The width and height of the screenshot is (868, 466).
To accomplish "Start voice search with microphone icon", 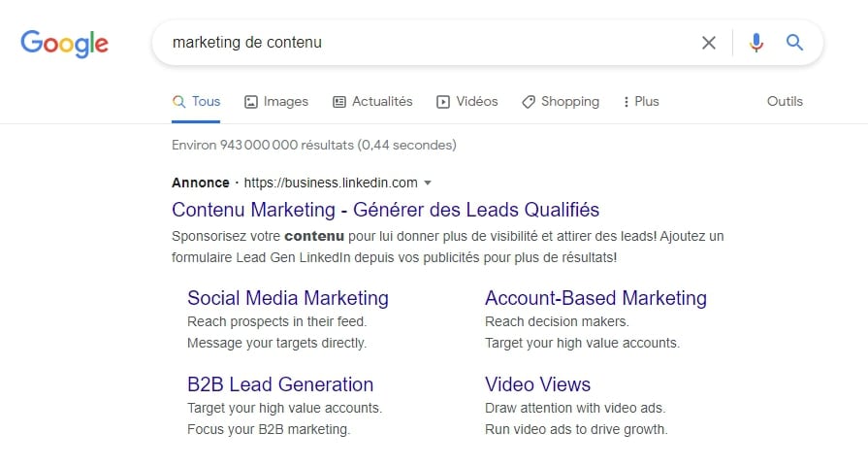I will (x=756, y=43).
